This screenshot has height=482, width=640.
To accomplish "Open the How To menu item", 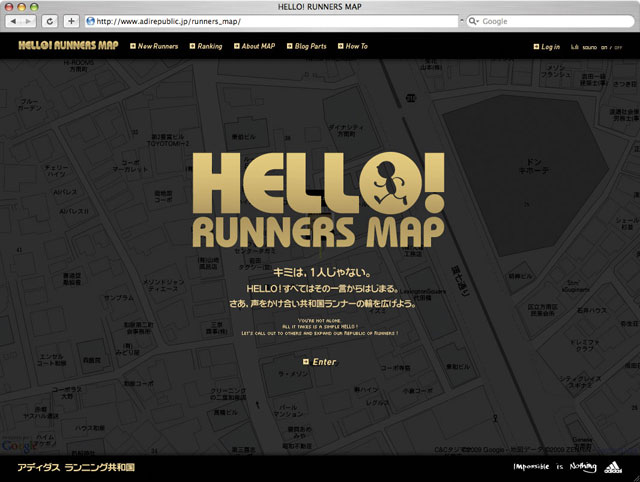I will coord(353,46).
